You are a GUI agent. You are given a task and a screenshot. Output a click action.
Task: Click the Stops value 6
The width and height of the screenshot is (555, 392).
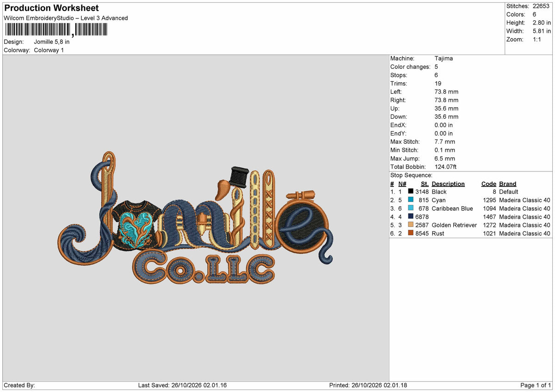tap(437, 75)
